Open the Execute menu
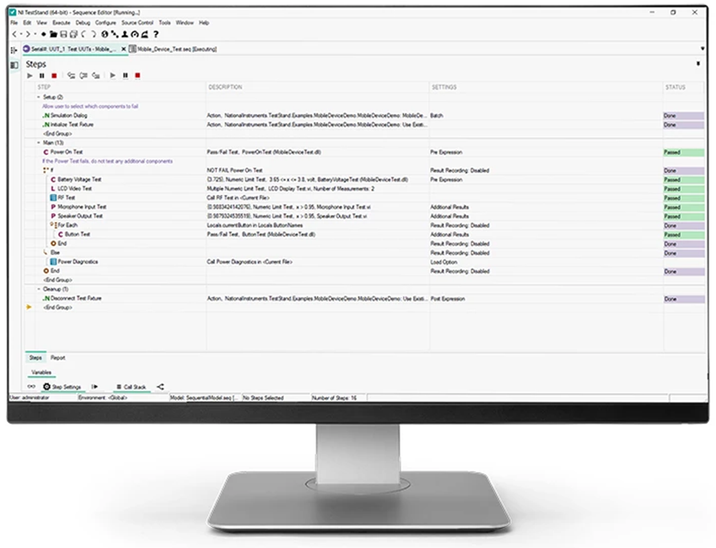 tap(61, 22)
